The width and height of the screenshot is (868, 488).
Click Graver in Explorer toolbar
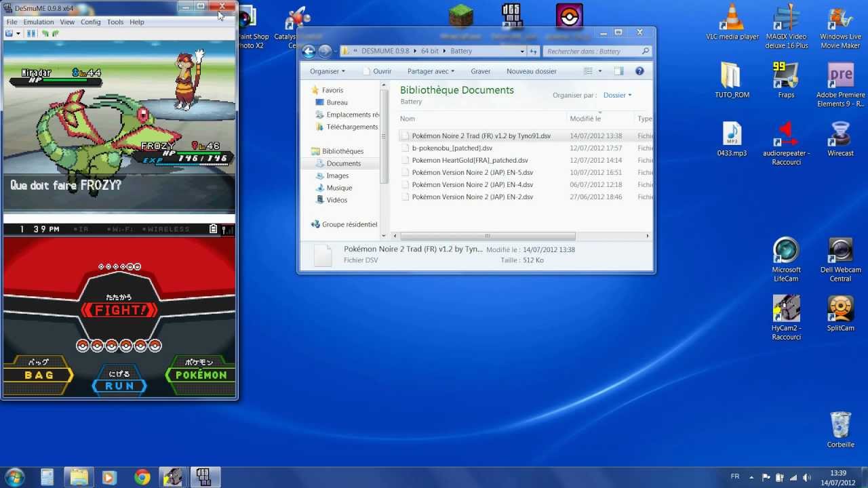pyautogui.click(x=480, y=71)
